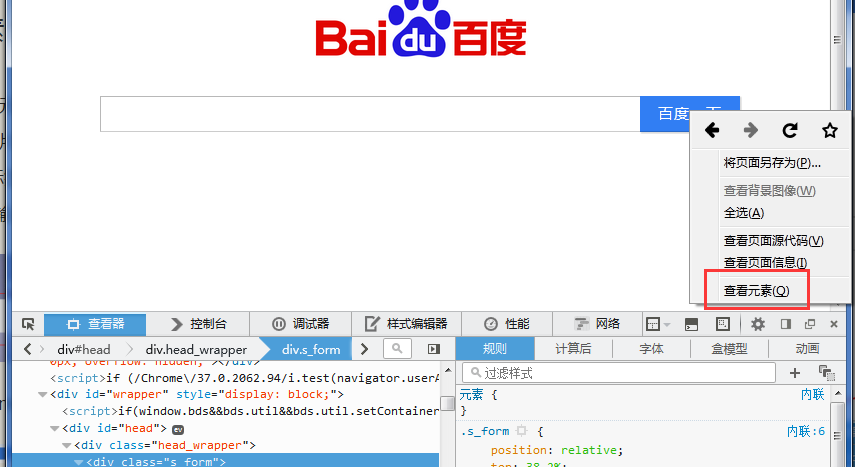Click the div.s_form breadcrumb
Image resolution: width=855 pixels, height=467 pixels.
point(311,349)
